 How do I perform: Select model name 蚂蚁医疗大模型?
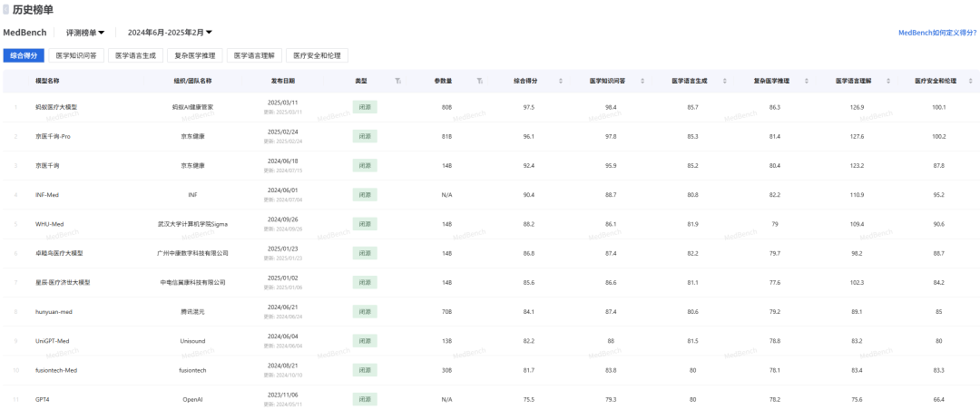click(x=56, y=107)
